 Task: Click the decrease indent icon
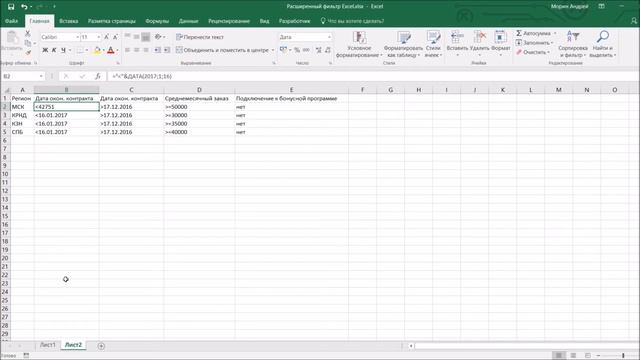pyautogui.click(x=158, y=50)
